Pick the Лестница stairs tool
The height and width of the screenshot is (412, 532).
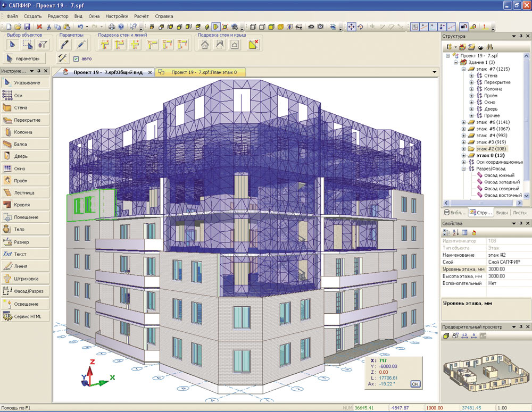click(x=25, y=192)
